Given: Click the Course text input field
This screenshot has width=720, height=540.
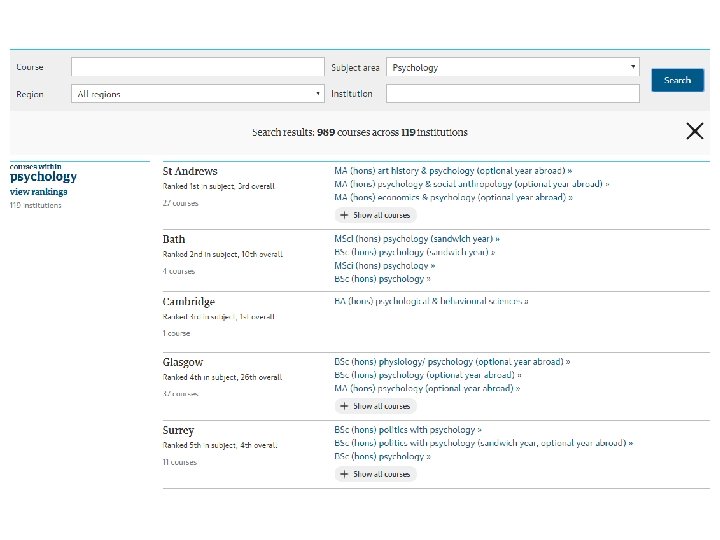Looking at the screenshot, I should click(x=198, y=68).
